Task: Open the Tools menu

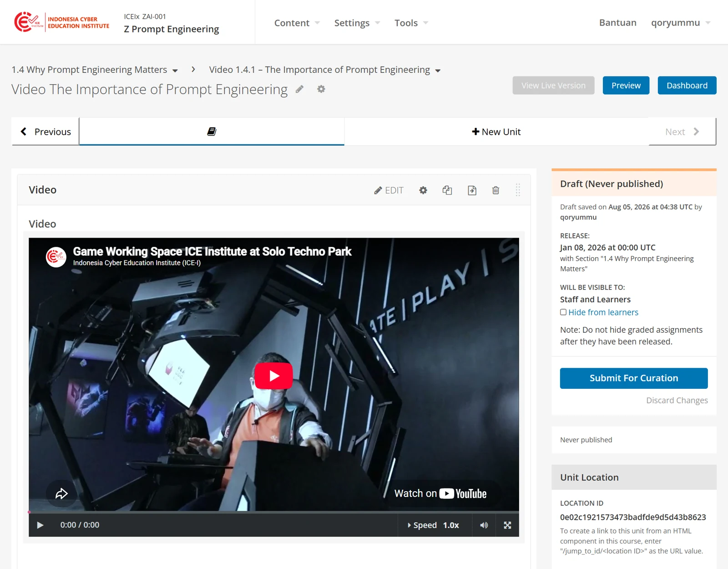Action: tap(411, 23)
